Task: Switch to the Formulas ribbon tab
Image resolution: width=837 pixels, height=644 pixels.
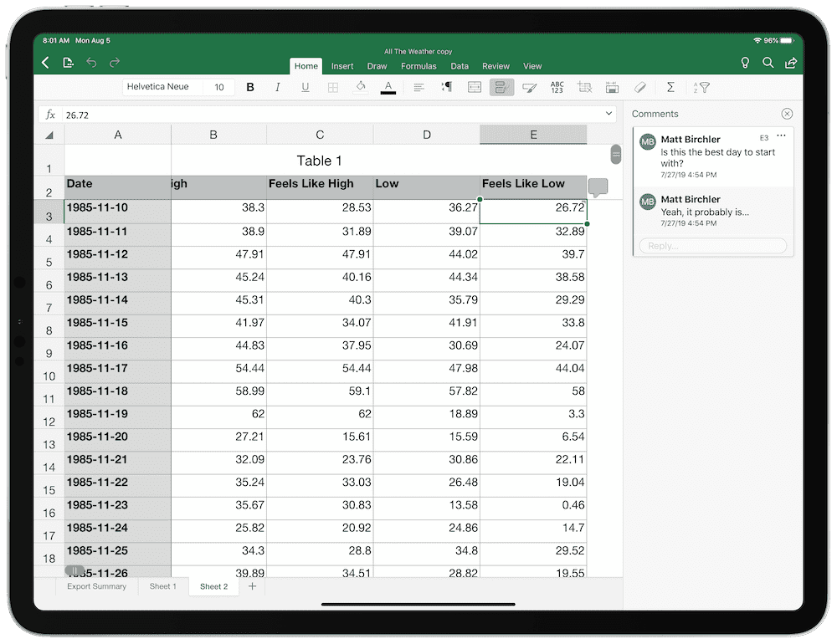Action: pos(418,66)
